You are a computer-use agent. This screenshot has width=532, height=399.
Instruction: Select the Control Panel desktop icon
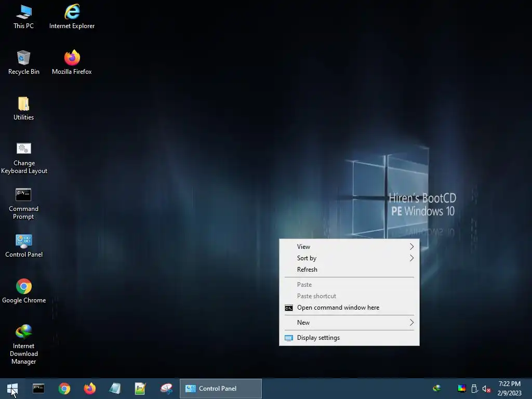tap(24, 246)
